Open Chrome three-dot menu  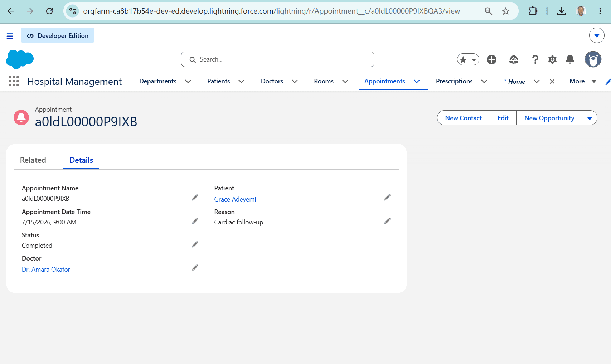coord(600,11)
